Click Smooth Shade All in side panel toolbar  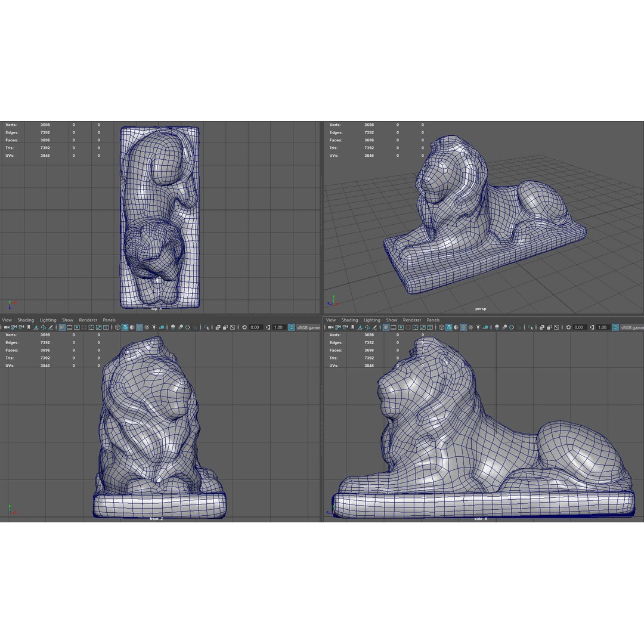(449, 327)
